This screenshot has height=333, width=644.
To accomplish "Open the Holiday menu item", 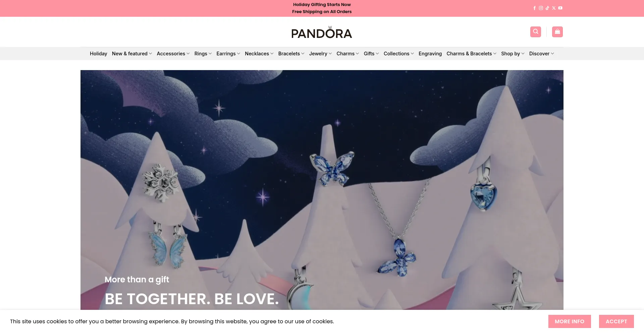I will point(98,54).
